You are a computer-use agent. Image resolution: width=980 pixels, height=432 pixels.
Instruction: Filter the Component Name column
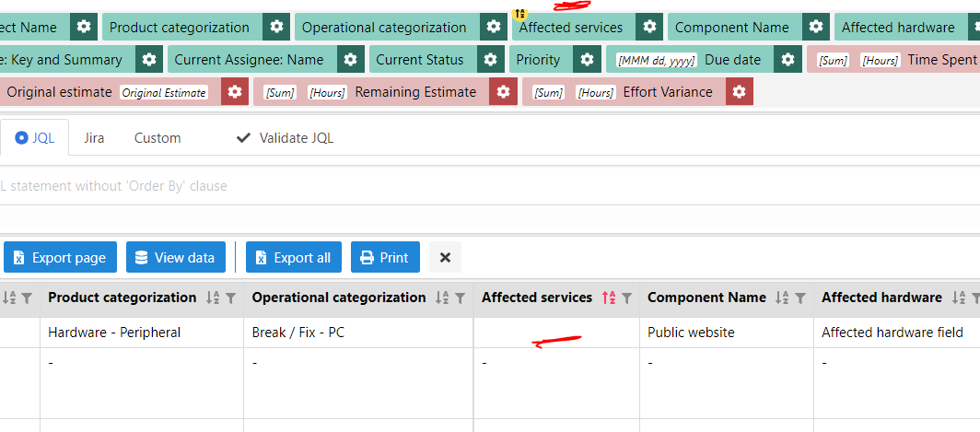(x=800, y=298)
